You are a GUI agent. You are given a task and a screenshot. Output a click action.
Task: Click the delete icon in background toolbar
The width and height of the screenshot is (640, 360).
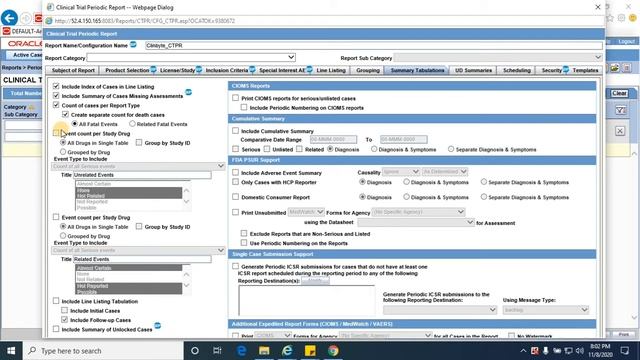coord(627,68)
